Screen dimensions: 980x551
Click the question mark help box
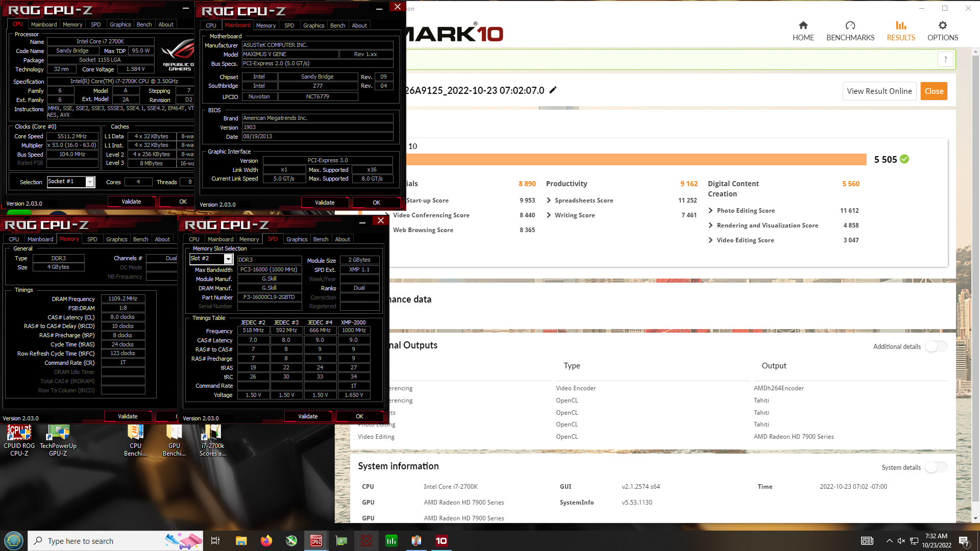(945, 59)
